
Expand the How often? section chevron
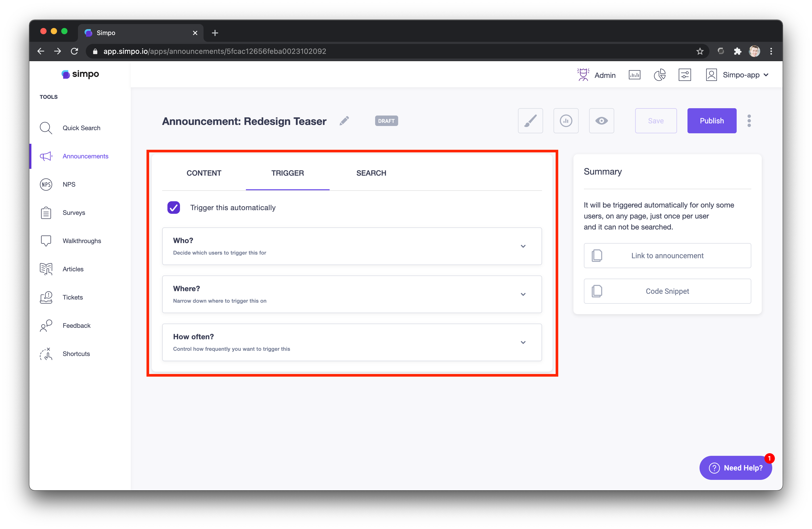[x=523, y=342]
